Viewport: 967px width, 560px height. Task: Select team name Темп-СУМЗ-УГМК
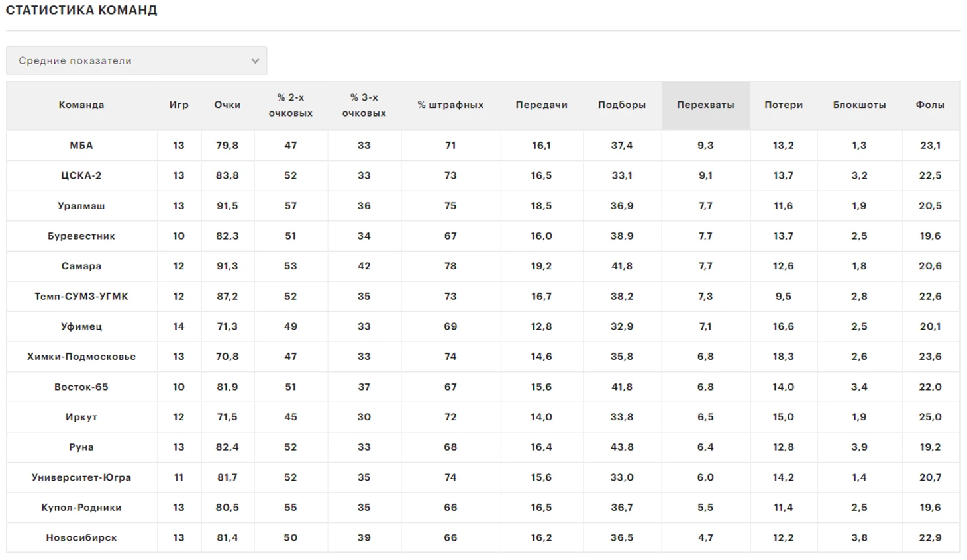pyautogui.click(x=81, y=296)
